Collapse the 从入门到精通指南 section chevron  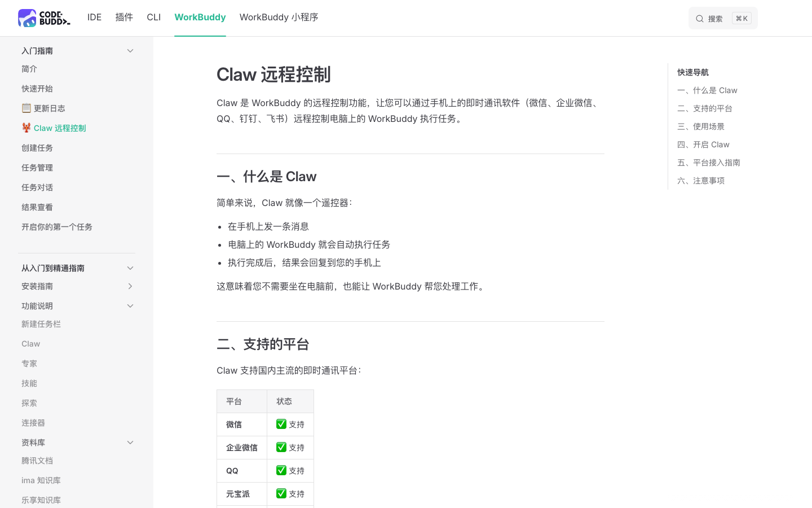[x=130, y=268]
